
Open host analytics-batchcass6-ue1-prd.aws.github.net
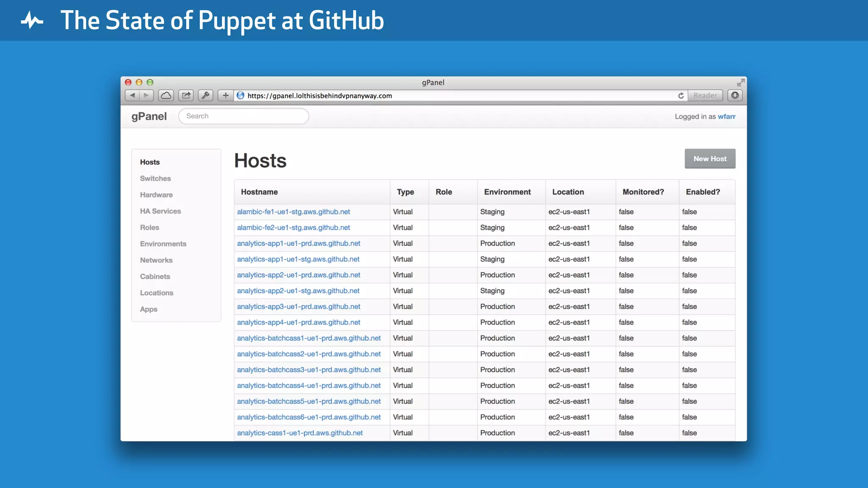(309, 417)
